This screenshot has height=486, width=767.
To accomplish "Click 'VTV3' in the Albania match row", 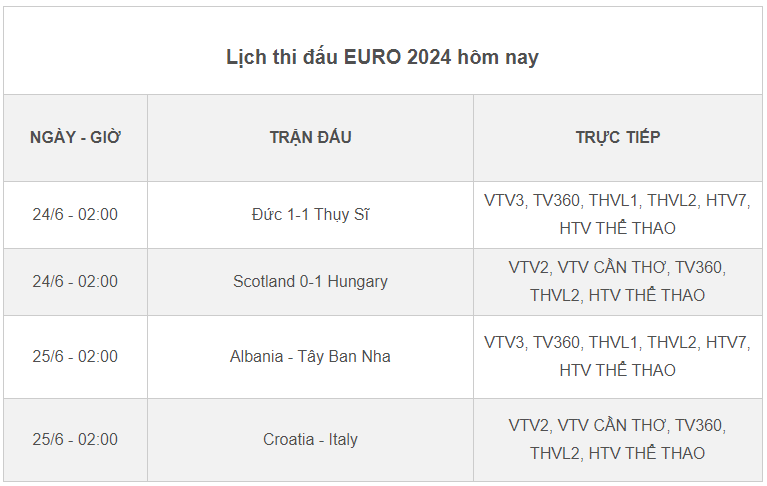I will coord(504,343).
